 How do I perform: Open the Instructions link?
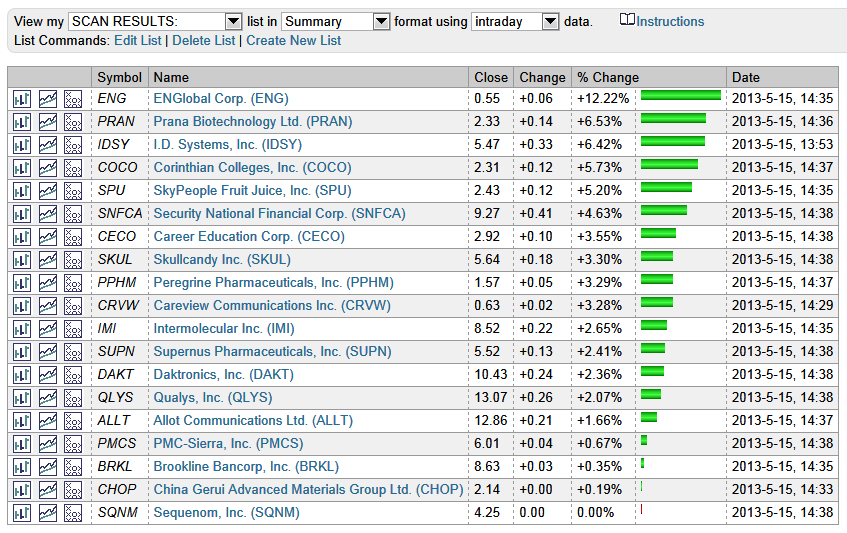pyautogui.click(x=670, y=22)
